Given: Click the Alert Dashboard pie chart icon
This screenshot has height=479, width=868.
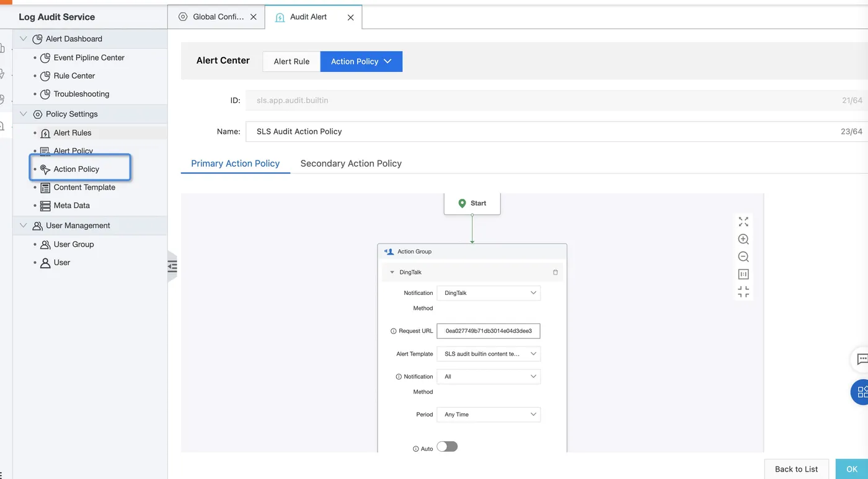Looking at the screenshot, I should pos(37,39).
